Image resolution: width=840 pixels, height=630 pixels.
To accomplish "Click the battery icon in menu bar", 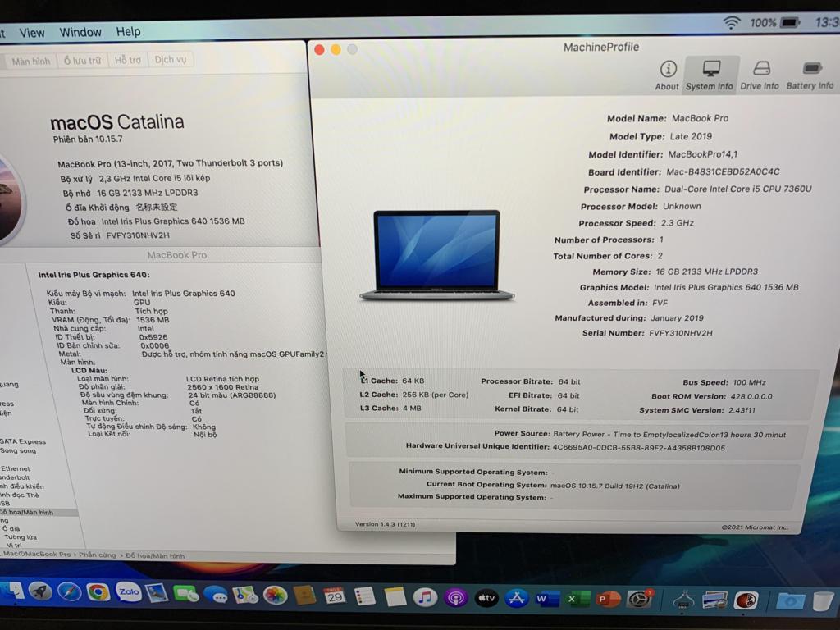I will 790,22.
